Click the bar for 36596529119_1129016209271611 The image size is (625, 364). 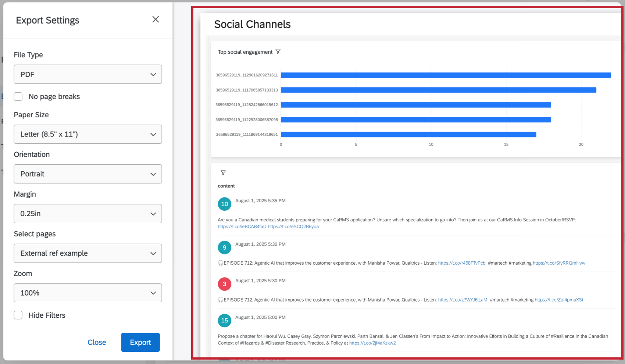pyautogui.click(x=446, y=75)
